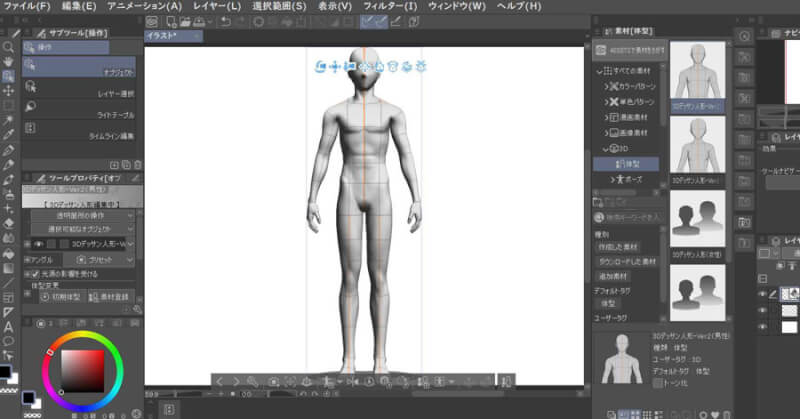
Task: Select the Eyedropper tool
Action: (x=8, y=135)
